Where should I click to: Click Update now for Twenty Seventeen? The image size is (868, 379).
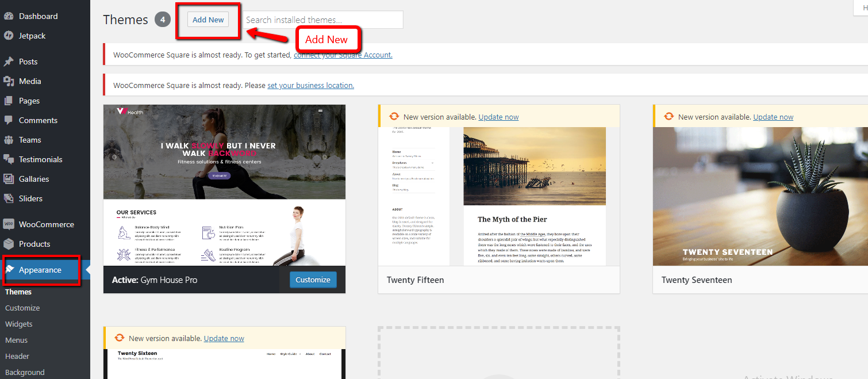click(773, 117)
